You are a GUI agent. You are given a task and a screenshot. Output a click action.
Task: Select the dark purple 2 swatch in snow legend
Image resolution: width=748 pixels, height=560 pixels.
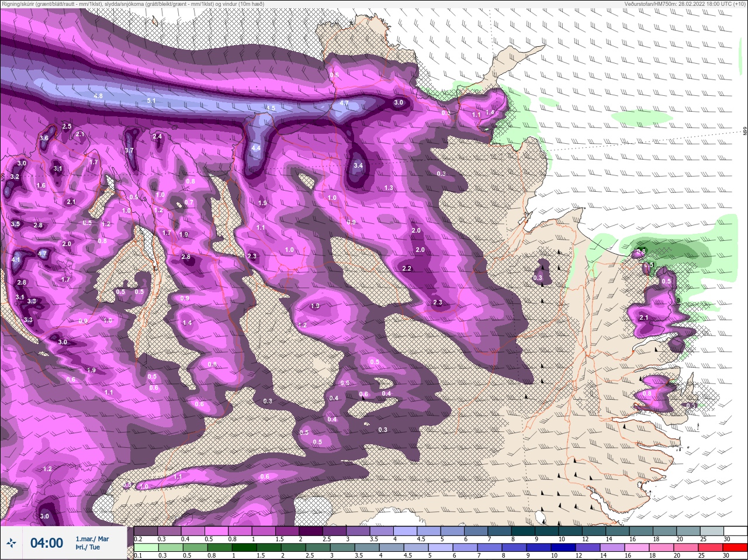tap(312, 531)
